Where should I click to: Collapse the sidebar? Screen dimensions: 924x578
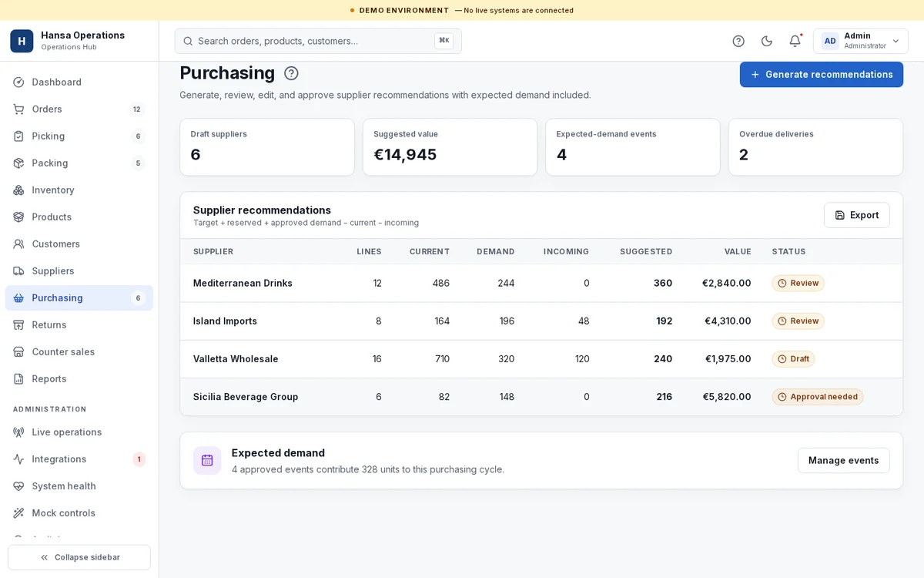point(79,557)
